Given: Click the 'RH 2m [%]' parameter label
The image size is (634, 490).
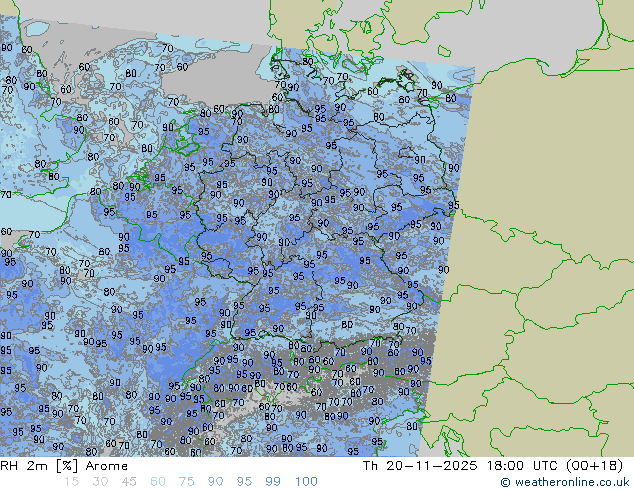Looking at the screenshot, I should (x=39, y=466).
